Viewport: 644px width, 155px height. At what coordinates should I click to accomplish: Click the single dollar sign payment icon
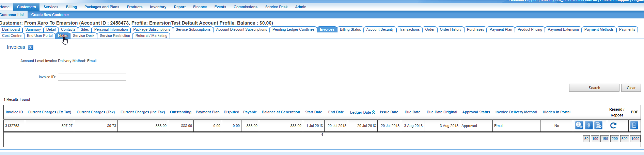[x=589, y=126]
